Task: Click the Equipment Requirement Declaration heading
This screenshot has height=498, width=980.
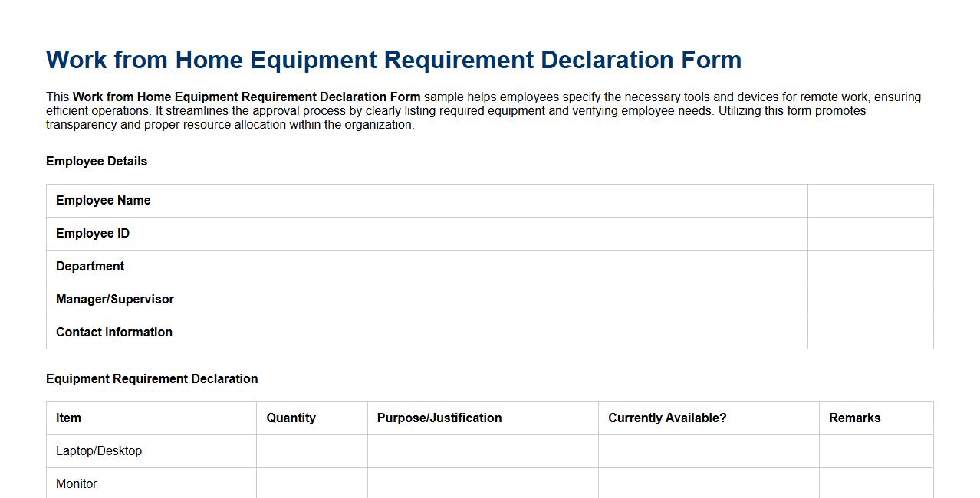Action: coord(152,378)
